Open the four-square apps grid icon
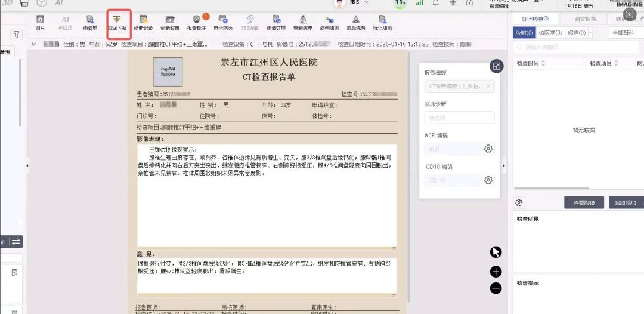This screenshot has height=314, width=644. coord(453,2)
